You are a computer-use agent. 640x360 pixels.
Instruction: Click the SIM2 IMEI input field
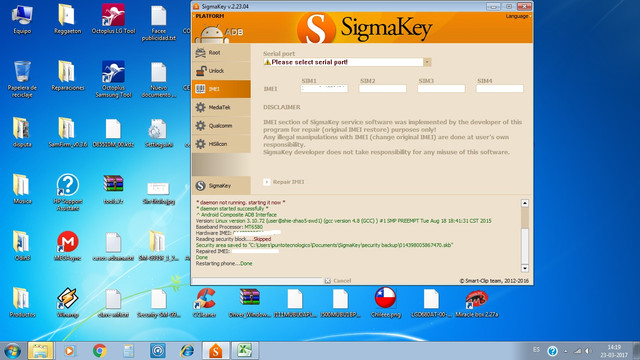click(x=382, y=89)
